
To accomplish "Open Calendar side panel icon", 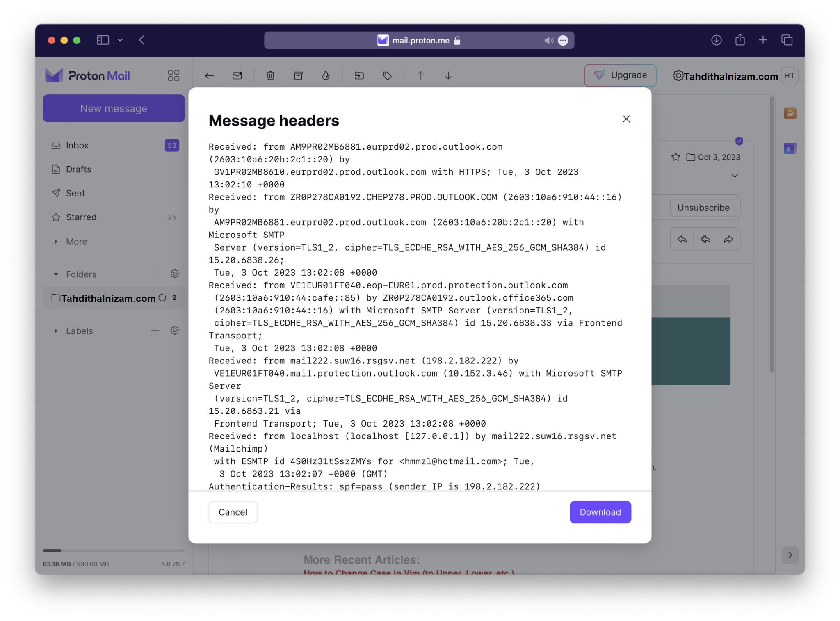I will (790, 148).
